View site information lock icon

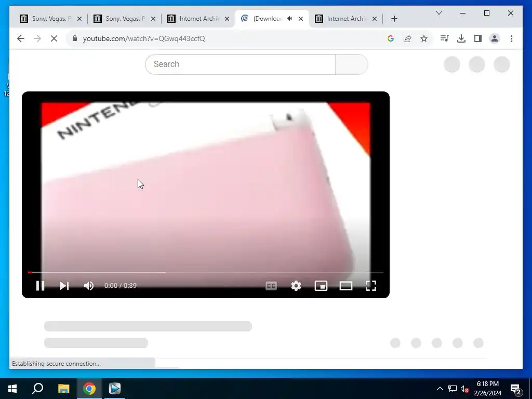click(75, 38)
